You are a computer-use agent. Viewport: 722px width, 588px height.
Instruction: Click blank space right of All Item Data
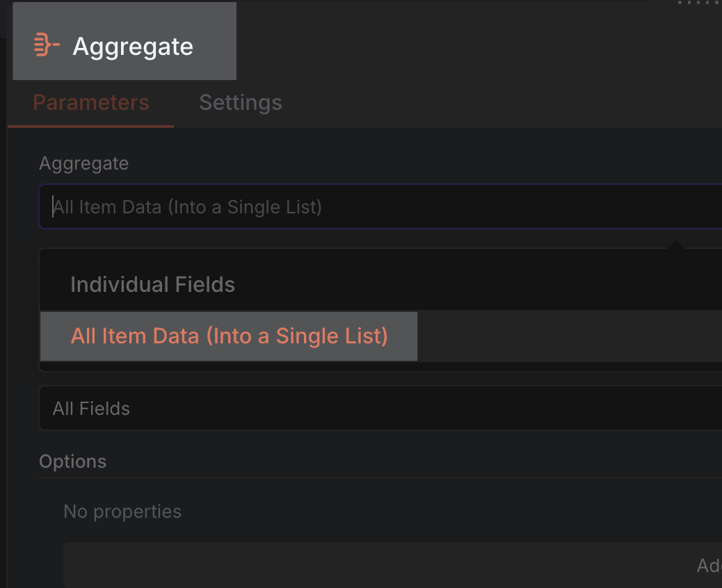tap(570, 336)
